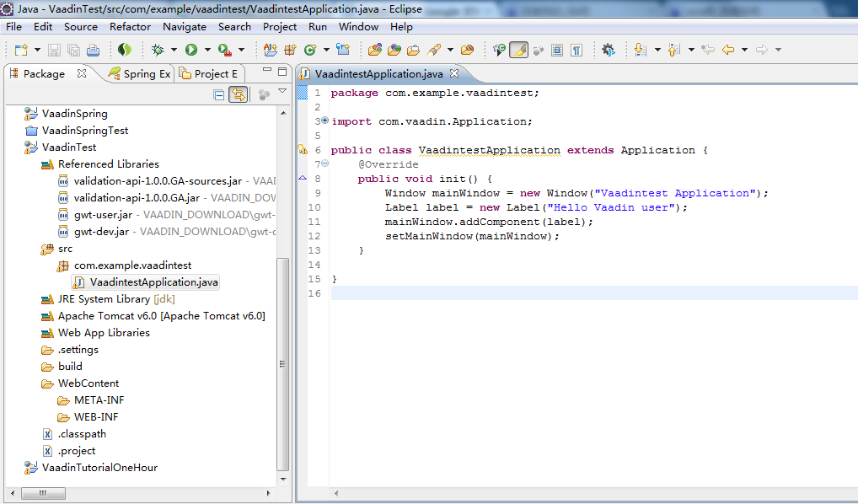The image size is (858, 504).
Task: Click the New wizard toolbar icon
Action: click(21, 50)
